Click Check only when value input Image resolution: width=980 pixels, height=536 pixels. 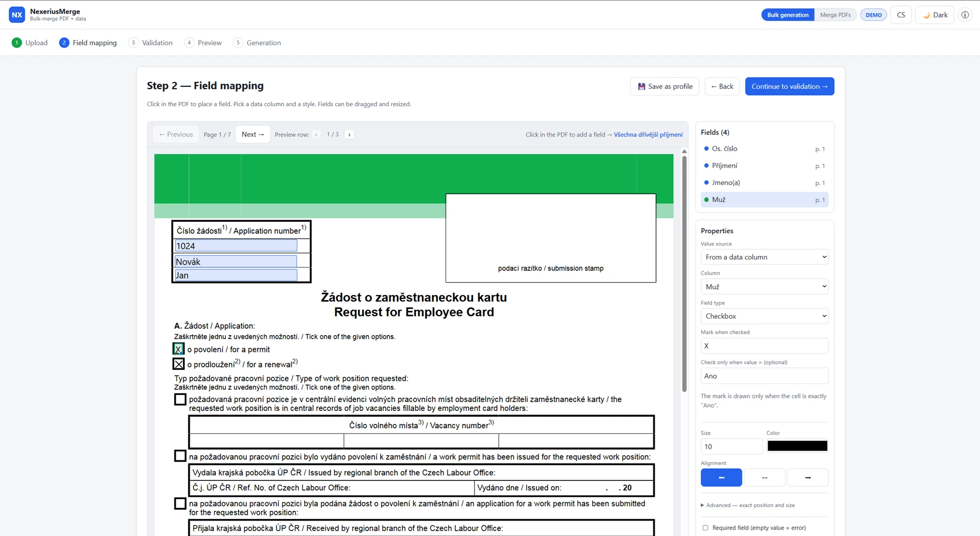pos(765,376)
